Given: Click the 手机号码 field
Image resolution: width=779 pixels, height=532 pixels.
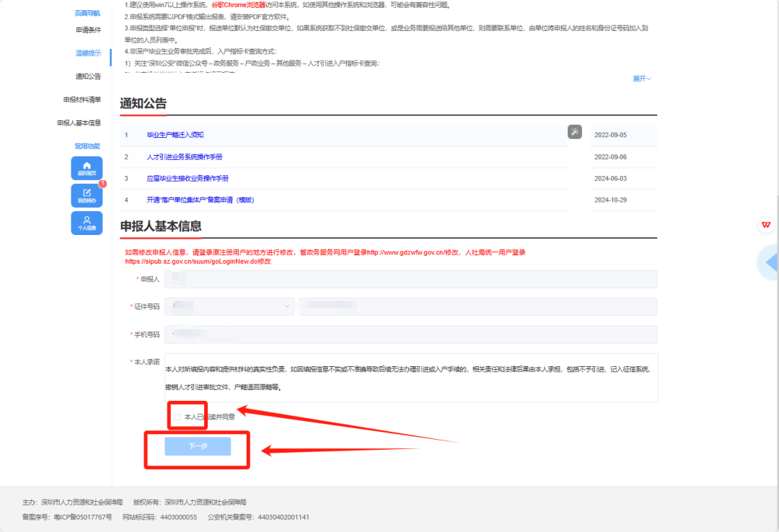Looking at the screenshot, I should coord(411,334).
